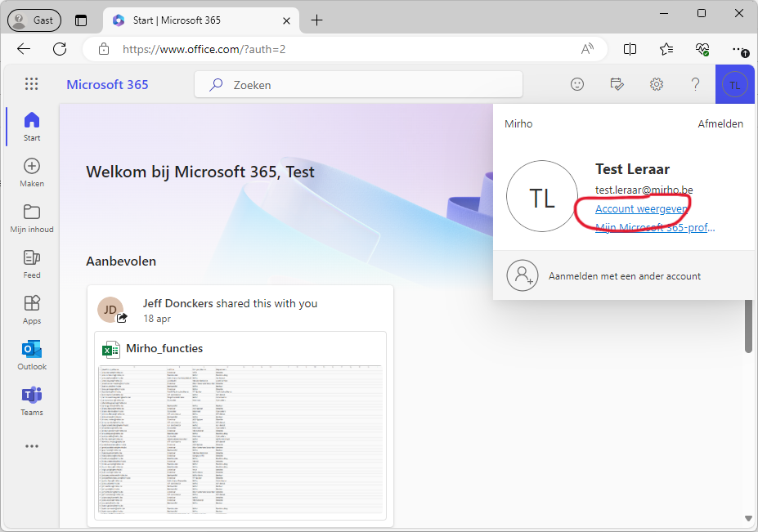
Task: Click Afmelden to sign out
Action: pos(720,123)
